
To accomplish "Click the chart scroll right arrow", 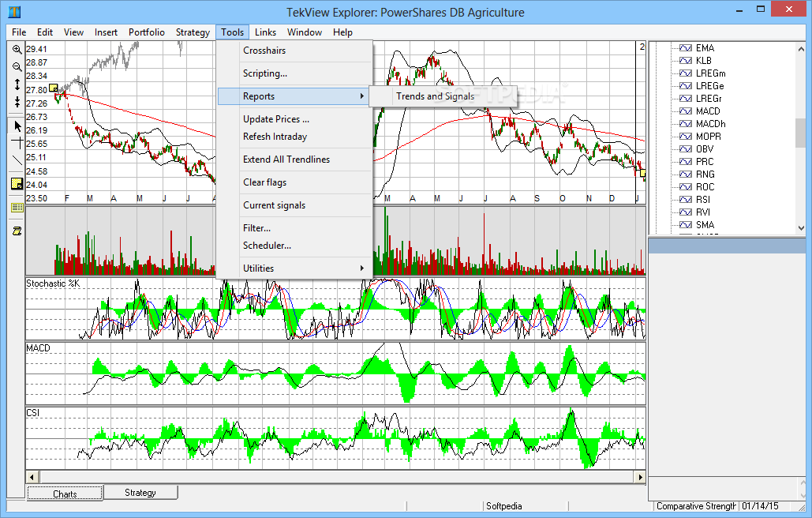I will pos(640,477).
